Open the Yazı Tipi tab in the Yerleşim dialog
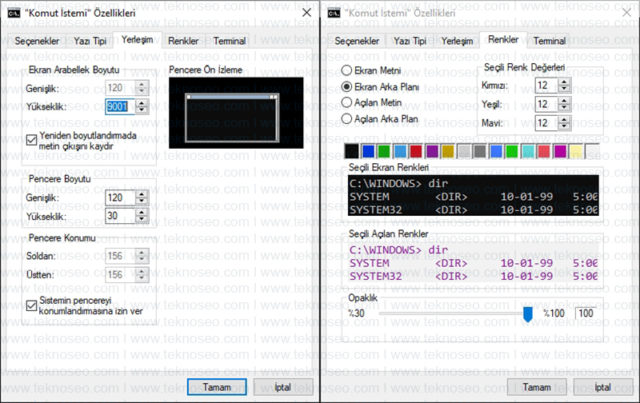The image size is (640, 403). point(90,41)
